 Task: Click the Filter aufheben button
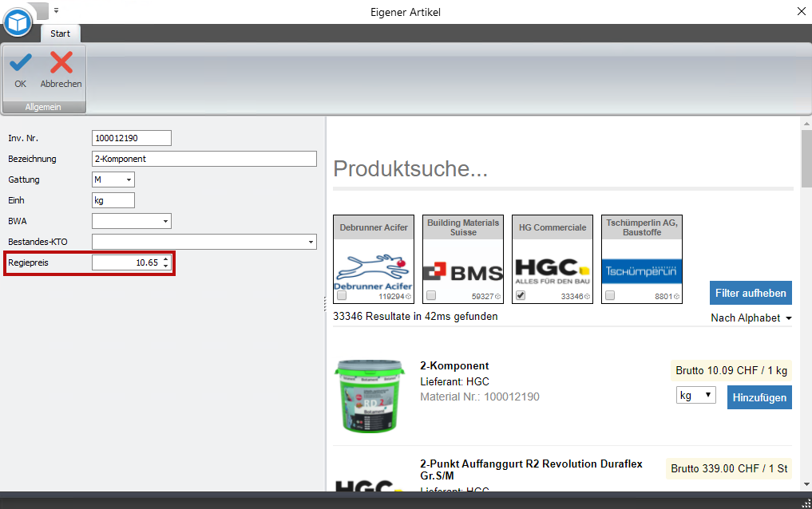(750, 293)
